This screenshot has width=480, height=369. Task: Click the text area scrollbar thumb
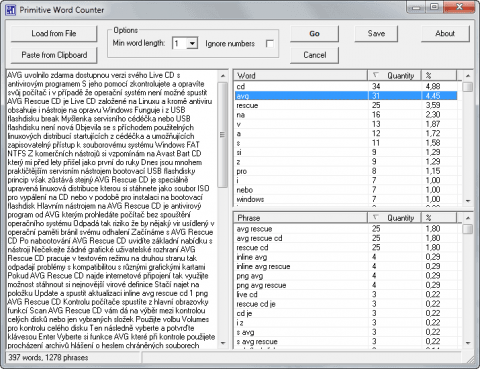[223, 135]
